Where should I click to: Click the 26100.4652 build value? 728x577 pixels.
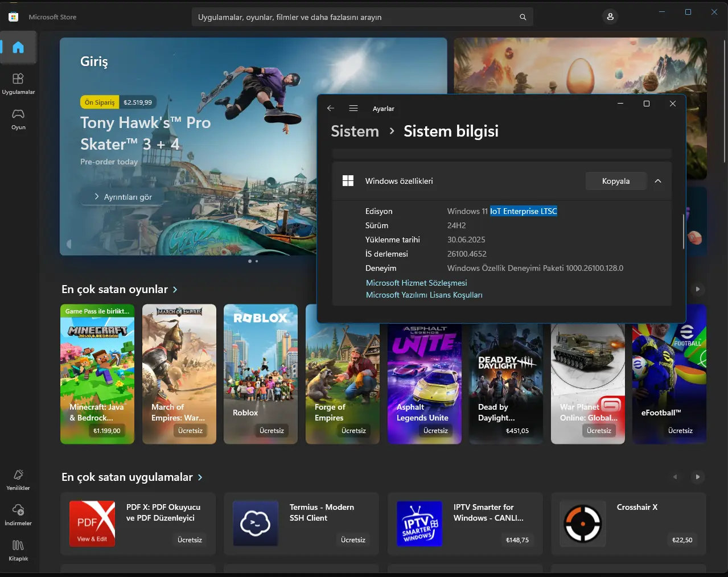click(467, 254)
